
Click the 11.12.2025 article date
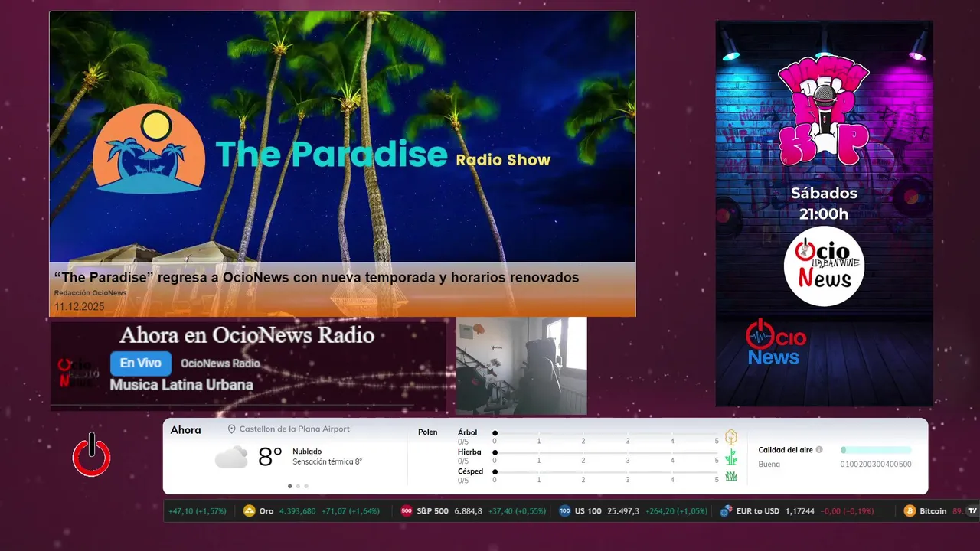click(x=79, y=307)
